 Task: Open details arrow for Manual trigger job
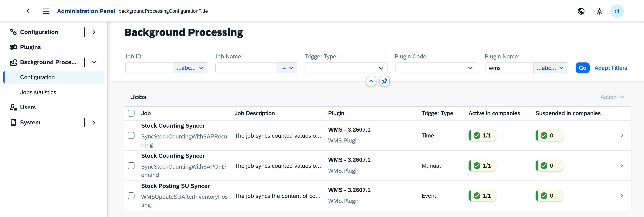(622, 165)
